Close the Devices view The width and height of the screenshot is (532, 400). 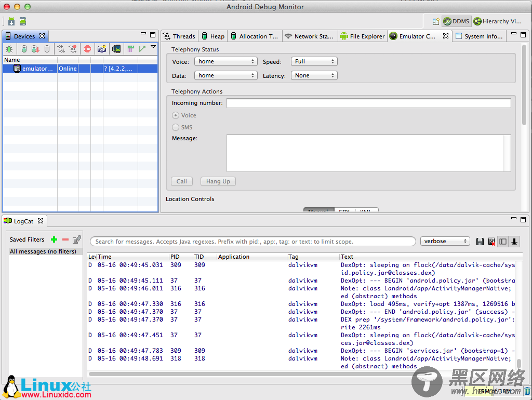[42, 36]
